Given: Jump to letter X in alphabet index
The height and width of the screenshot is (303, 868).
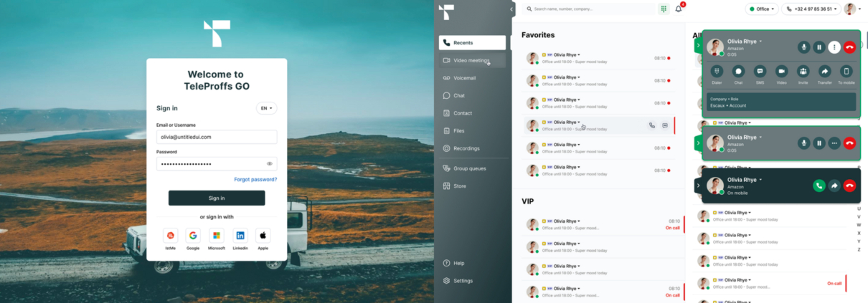Looking at the screenshot, I should 859,233.
